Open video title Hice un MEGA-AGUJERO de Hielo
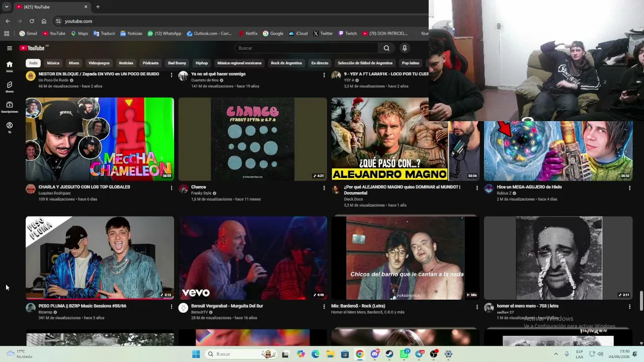The height and width of the screenshot is (362, 644). tap(529, 187)
